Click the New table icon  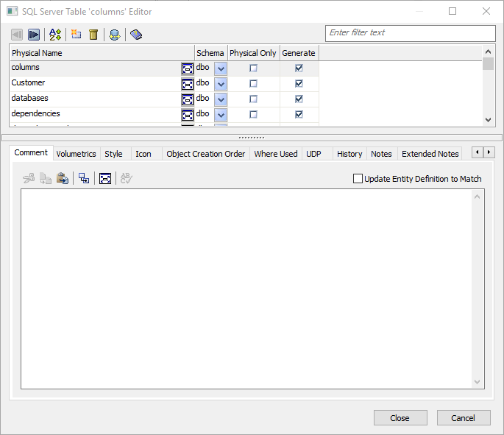click(x=77, y=35)
